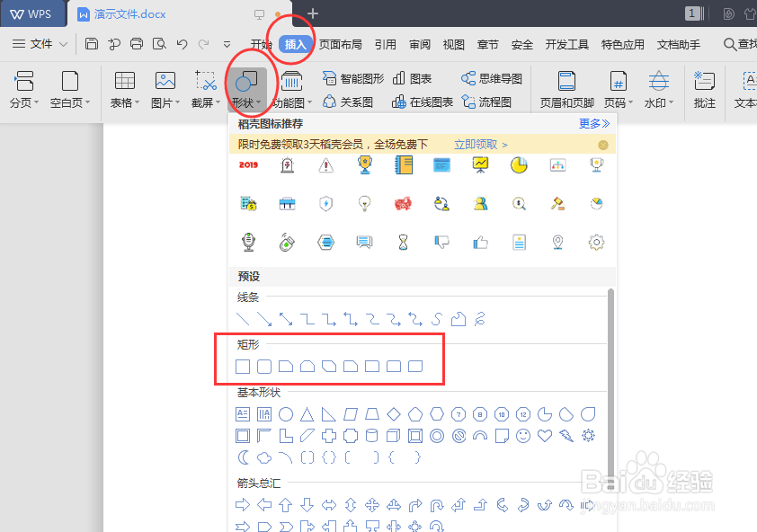Choose the diamond shape in 基本形状
This screenshot has width=757, height=532.
(394, 414)
